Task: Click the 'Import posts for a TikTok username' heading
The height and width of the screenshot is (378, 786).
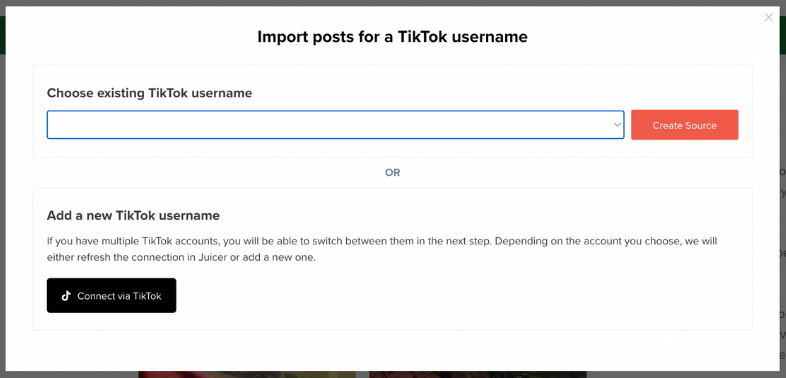Action: click(x=392, y=37)
